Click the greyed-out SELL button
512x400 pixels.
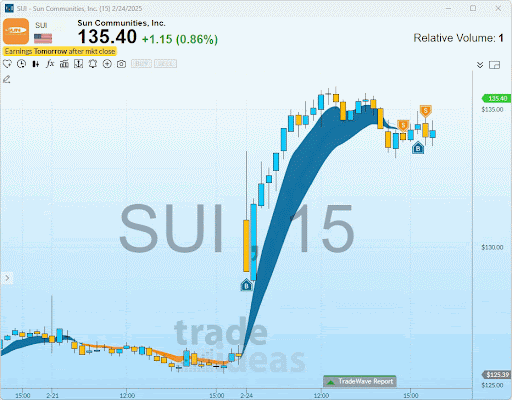point(166,63)
